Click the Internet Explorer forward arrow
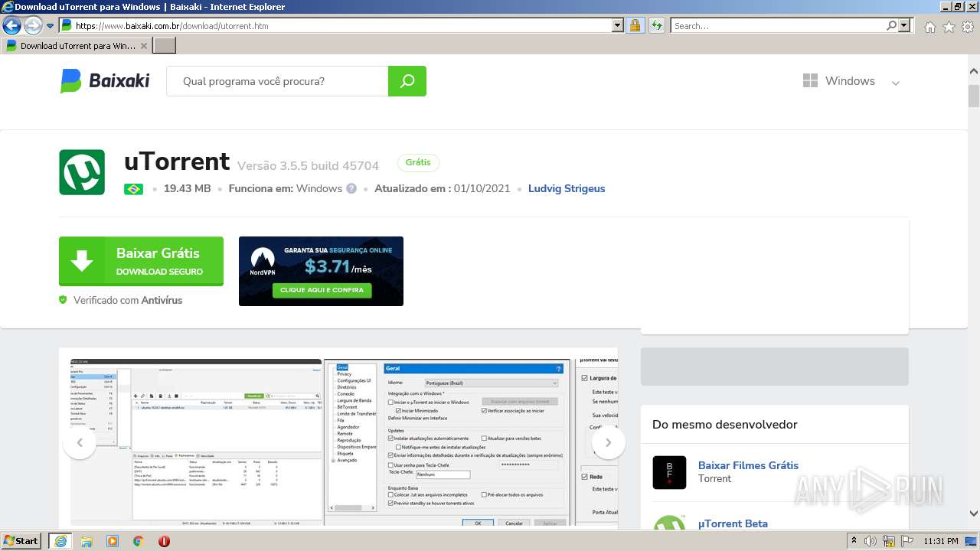Viewport: 980px width, 551px height. coord(33,25)
